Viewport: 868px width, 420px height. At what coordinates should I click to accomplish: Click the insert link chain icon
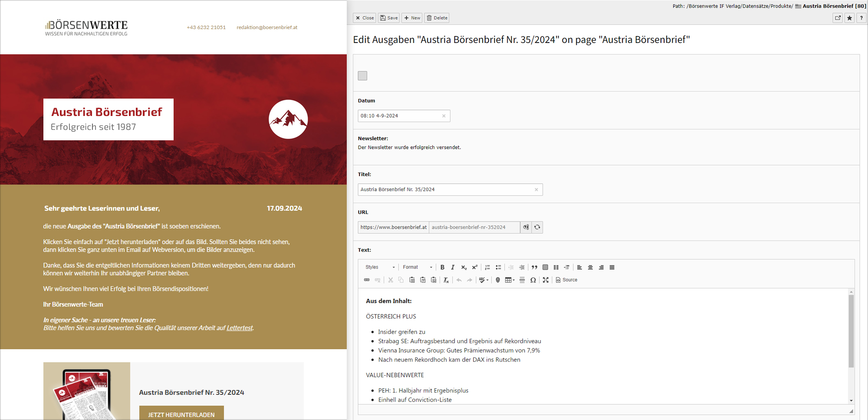367,280
